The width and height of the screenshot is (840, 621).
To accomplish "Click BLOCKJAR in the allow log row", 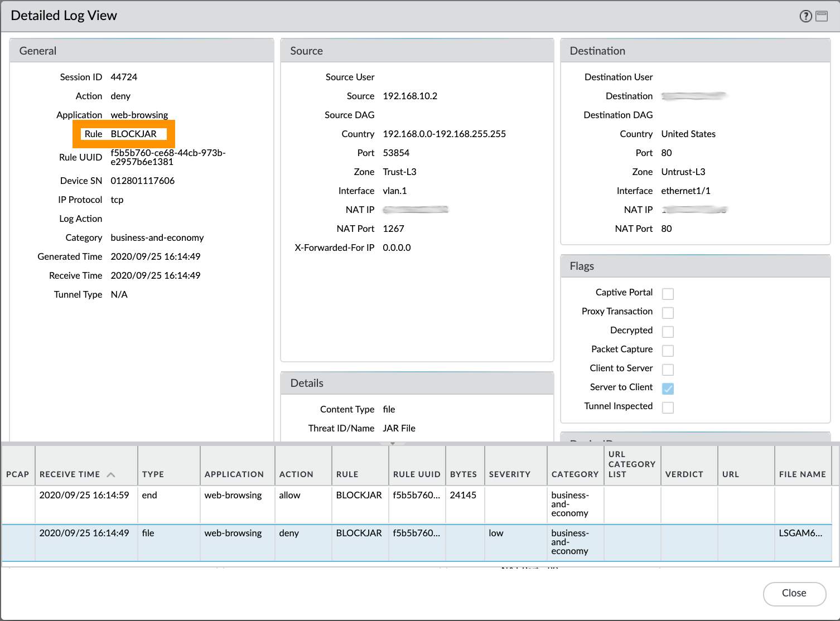I will click(358, 495).
